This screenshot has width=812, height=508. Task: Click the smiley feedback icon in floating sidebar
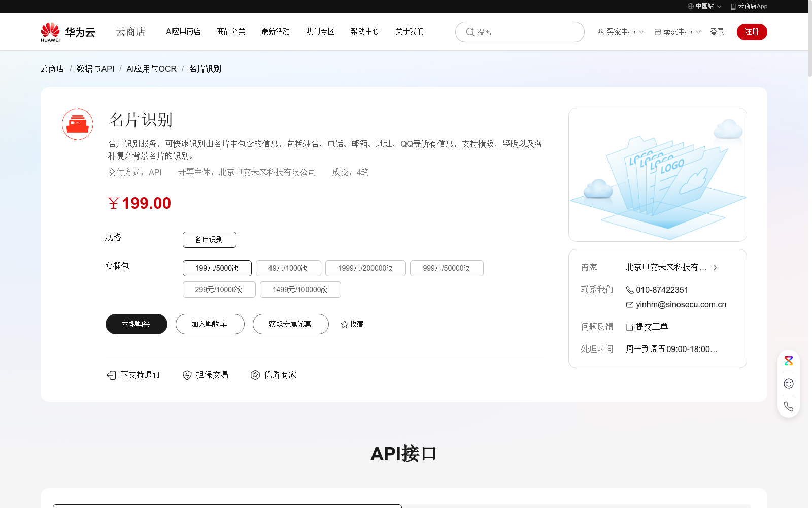[789, 384]
